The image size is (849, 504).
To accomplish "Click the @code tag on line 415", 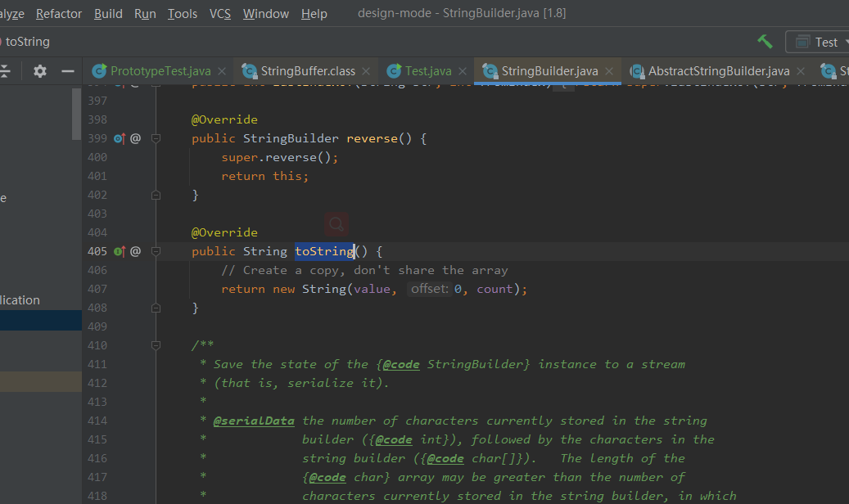I will point(394,439).
